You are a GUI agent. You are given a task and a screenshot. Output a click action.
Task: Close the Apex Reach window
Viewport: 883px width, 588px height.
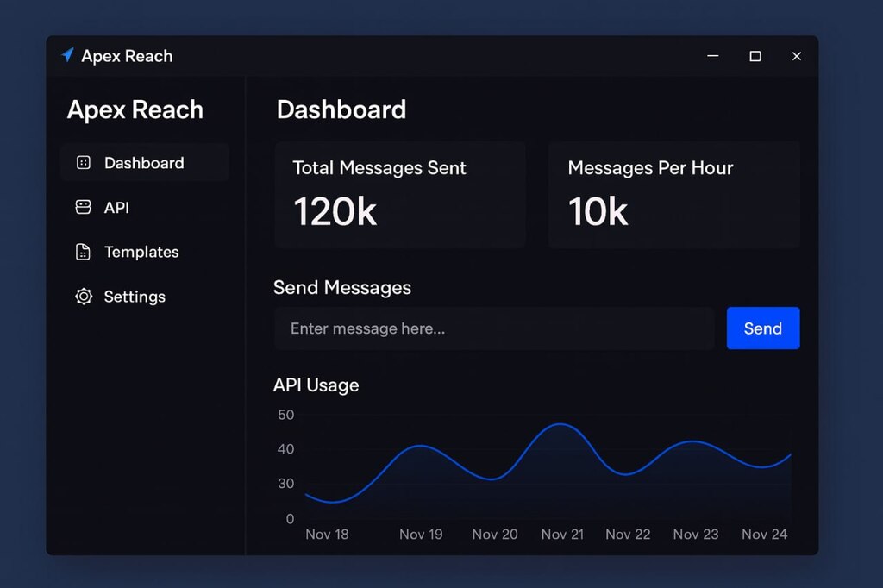797,56
